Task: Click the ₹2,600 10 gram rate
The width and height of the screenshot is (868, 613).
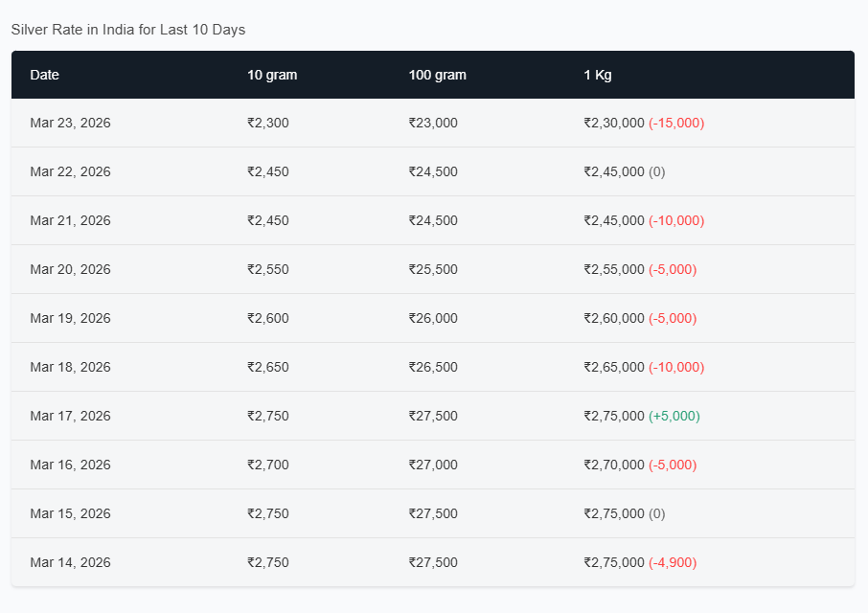Action: 268,318
